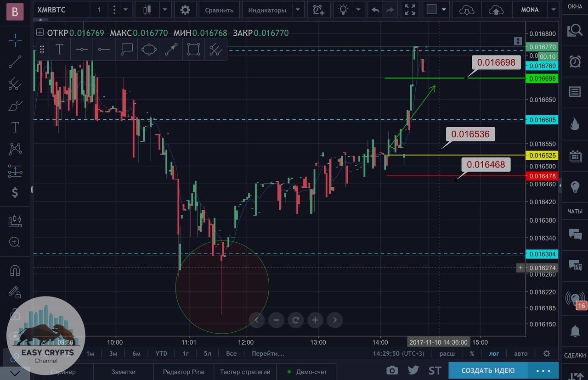Expand the three-dots menu beside Создать идею
This screenshot has width=588, height=380.
pyautogui.click(x=543, y=370)
